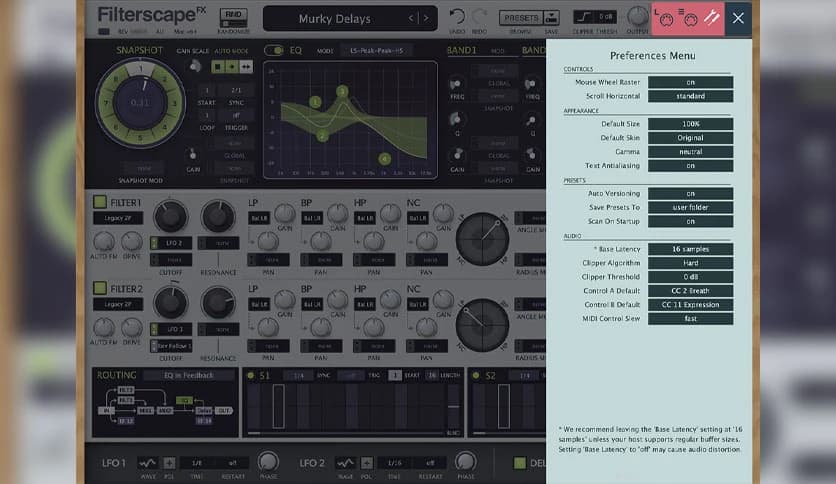
Task: Click the LFO 2 waveform icon
Action: click(x=345, y=462)
